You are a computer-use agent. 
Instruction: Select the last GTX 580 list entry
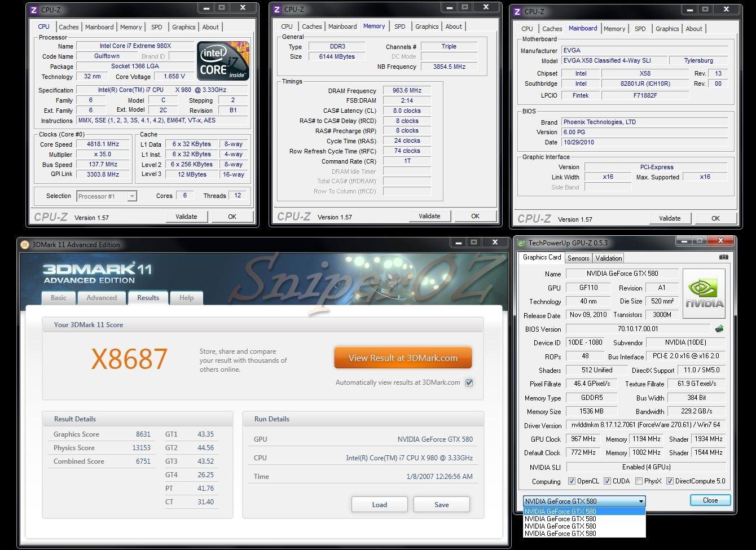click(584, 533)
